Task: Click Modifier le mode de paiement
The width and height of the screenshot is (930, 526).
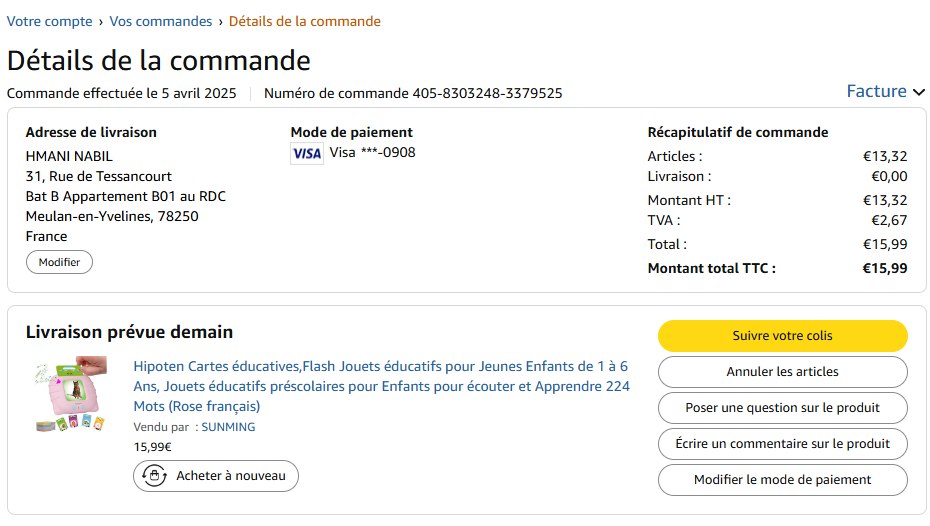Action: click(x=782, y=480)
